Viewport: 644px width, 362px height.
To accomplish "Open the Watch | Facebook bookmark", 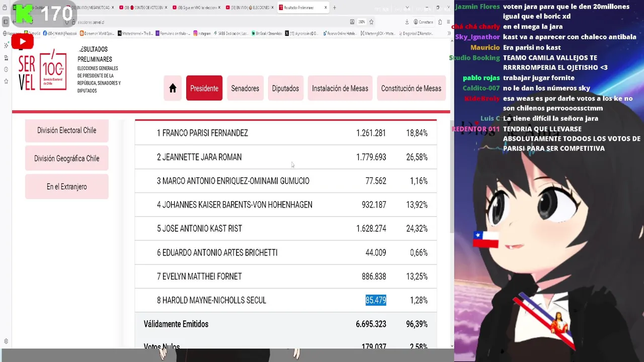I will tap(60, 33).
